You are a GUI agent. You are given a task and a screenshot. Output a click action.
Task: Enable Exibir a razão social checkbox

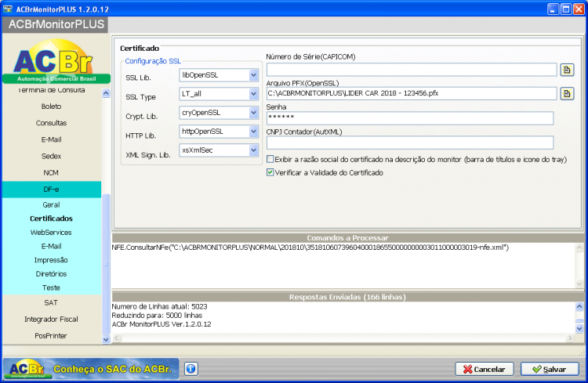point(270,159)
